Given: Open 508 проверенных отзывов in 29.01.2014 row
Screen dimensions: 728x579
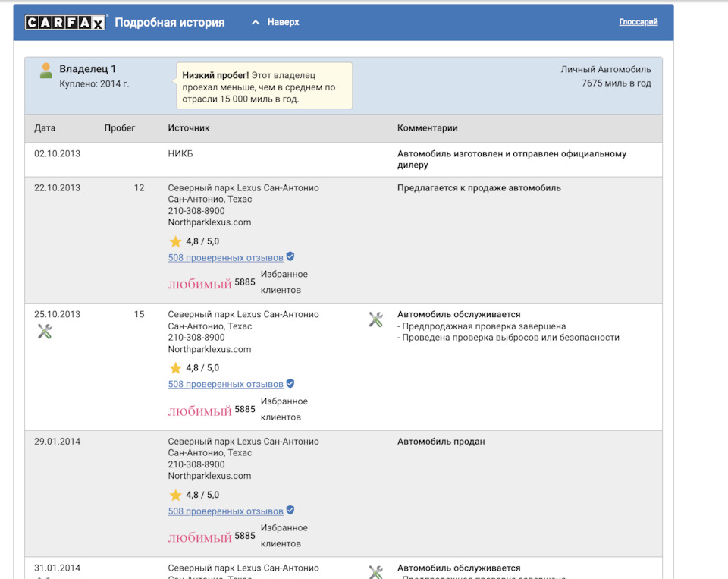Looking at the screenshot, I should (x=226, y=511).
